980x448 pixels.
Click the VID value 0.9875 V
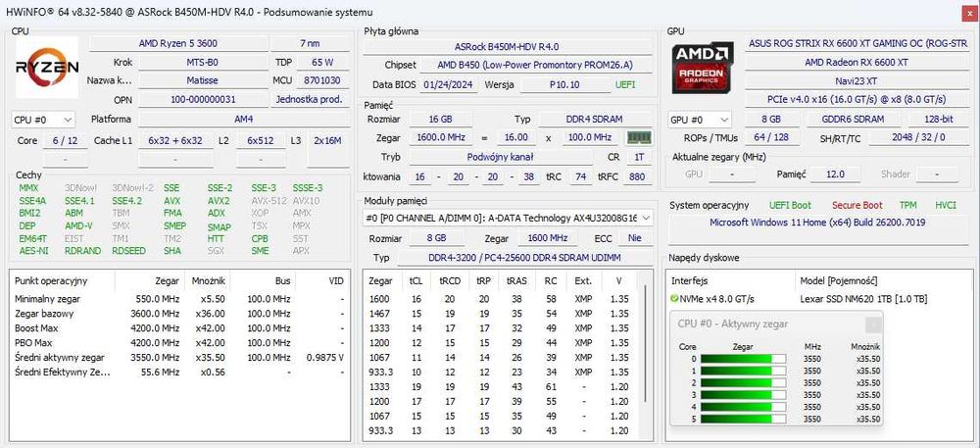tap(325, 358)
